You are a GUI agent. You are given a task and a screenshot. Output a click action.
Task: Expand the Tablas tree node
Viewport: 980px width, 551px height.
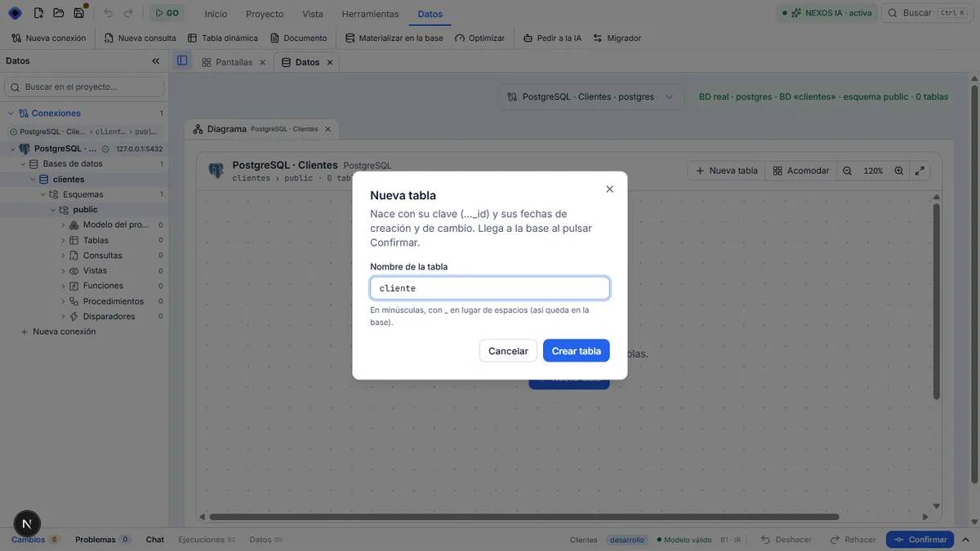pyautogui.click(x=63, y=240)
